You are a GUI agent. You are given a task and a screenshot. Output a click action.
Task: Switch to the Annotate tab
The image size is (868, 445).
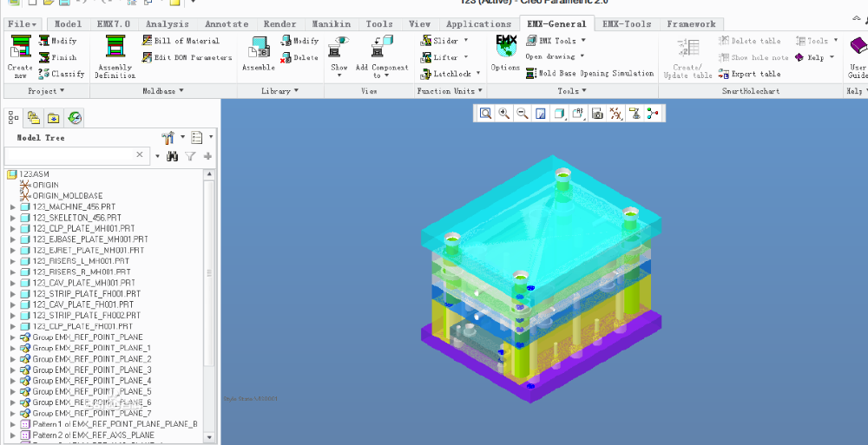tap(227, 23)
